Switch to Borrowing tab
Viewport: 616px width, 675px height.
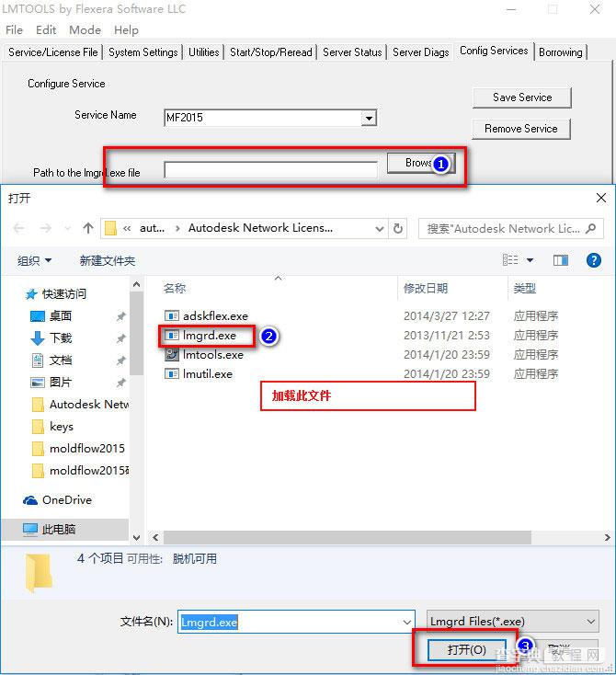click(561, 52)
